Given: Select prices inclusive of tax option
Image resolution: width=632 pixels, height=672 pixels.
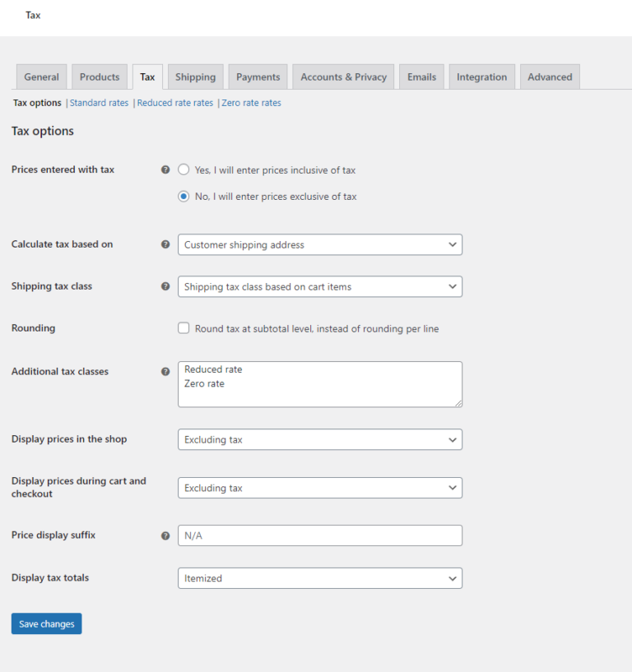Looking at the screenshot, I should [x=183, y=169].
